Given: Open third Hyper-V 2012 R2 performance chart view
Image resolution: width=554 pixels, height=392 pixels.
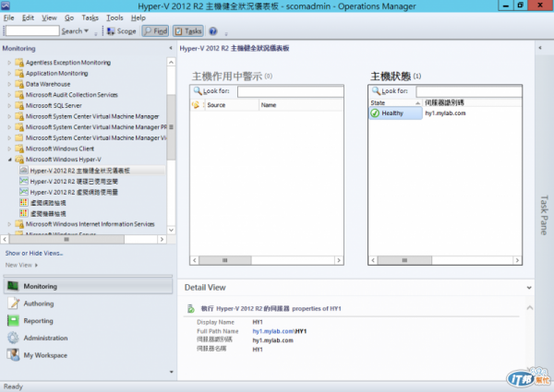Looking at the screenshot, I should [x=74, y=192].
